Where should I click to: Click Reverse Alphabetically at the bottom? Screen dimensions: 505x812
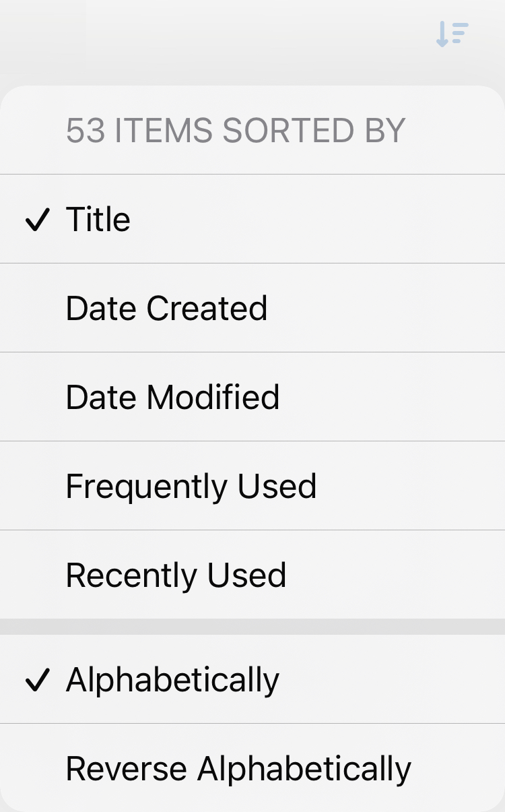(239, 768)
